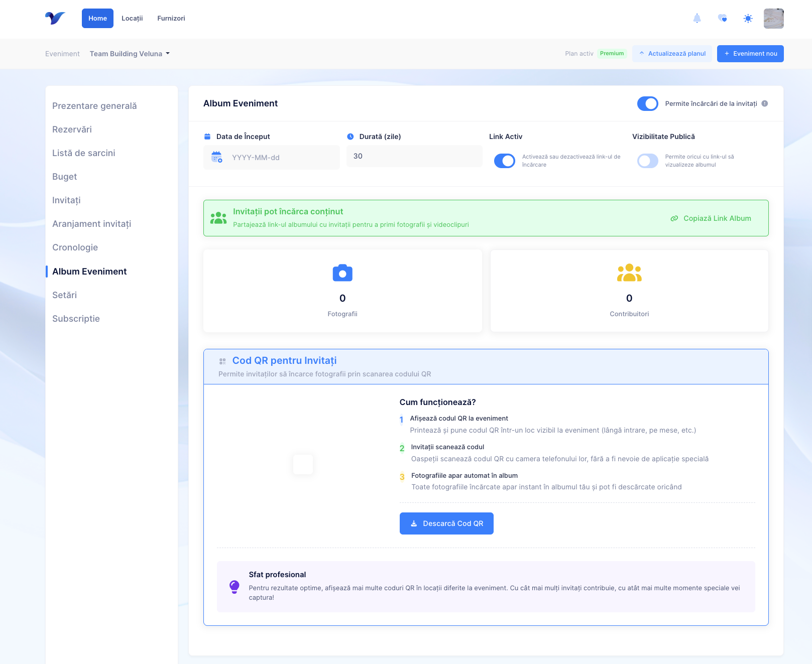Image resolution: width=812 pixels, height=664 pixels.
Task: Select Buget in the sidebar
Action: 65,177
